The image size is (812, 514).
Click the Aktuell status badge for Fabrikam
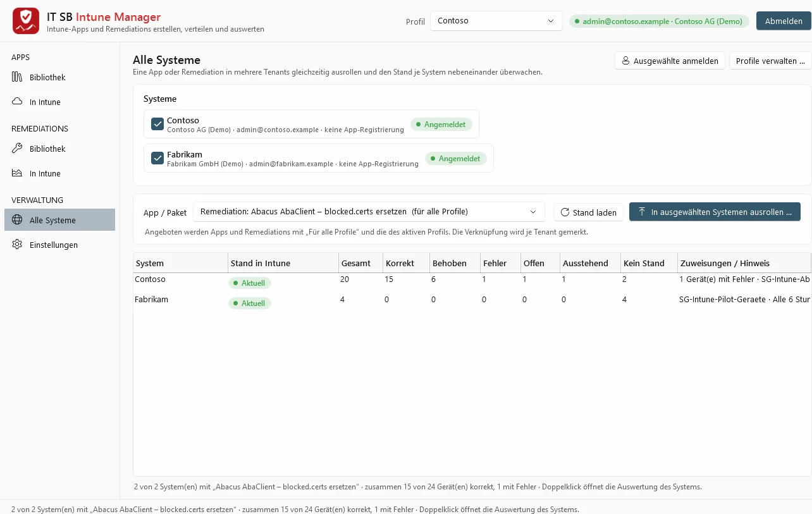click(x=250, y=303)
